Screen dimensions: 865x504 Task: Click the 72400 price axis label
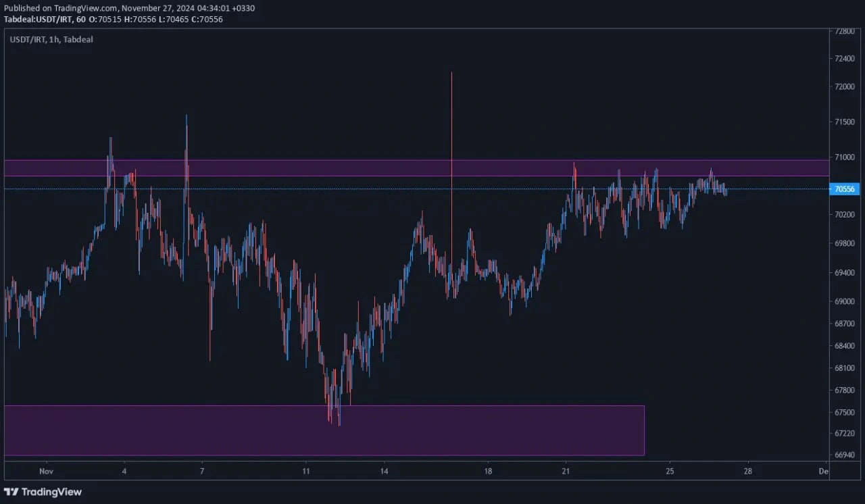point(845,59)
